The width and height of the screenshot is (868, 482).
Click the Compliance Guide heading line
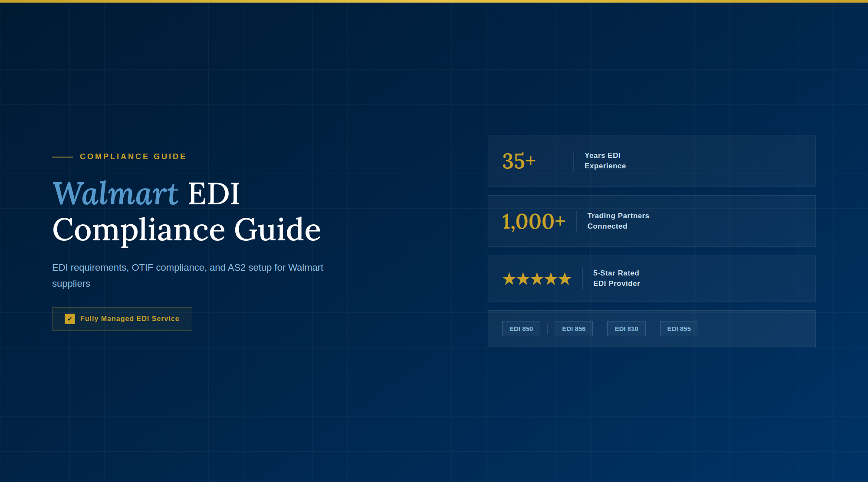click(x=186, y=230)
